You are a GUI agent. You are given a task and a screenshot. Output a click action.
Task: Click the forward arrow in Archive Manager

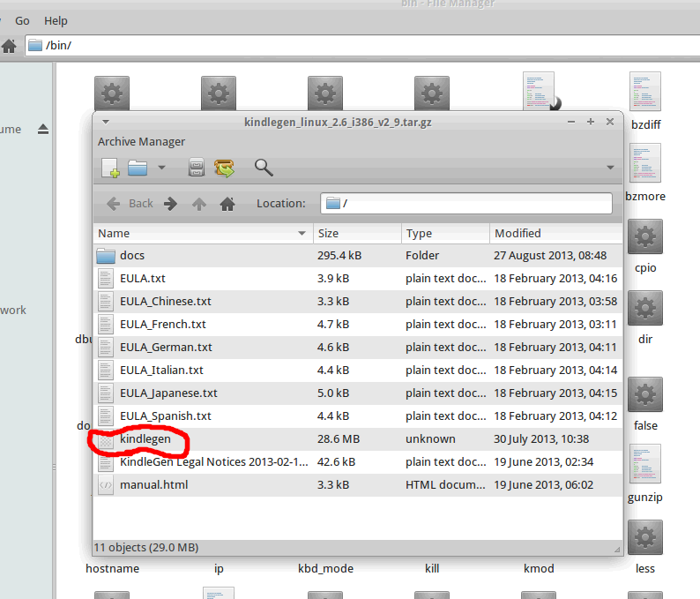(170, 204)
